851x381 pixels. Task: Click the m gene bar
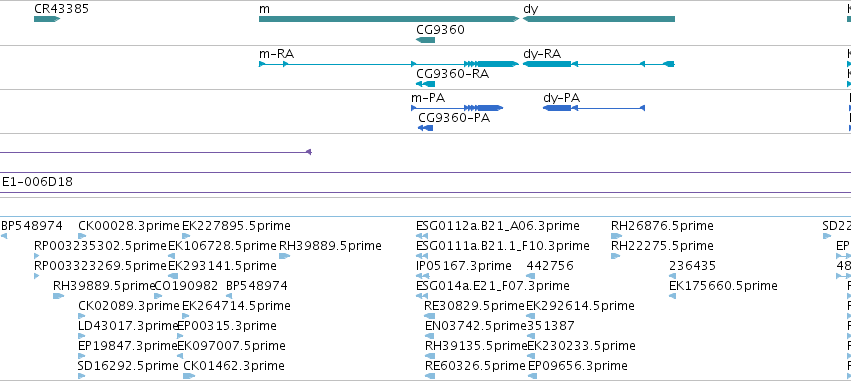pos(389,19)
